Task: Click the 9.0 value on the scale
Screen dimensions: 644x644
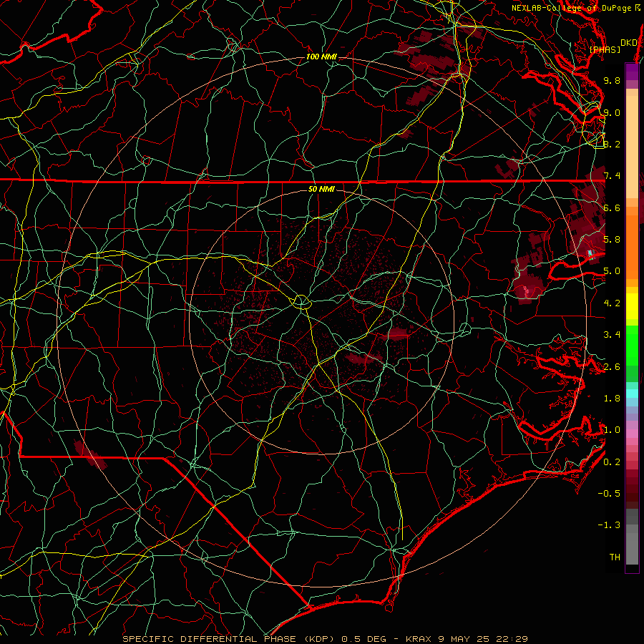Action: pyautogui.click(x=612, y=112)
